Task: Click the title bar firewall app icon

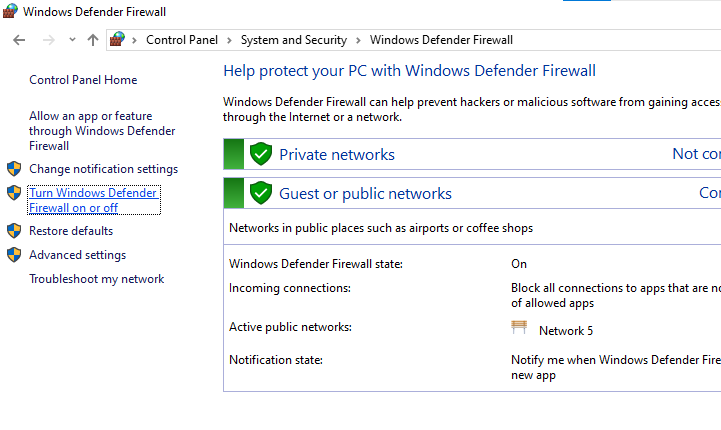Action: coord(10,11)
